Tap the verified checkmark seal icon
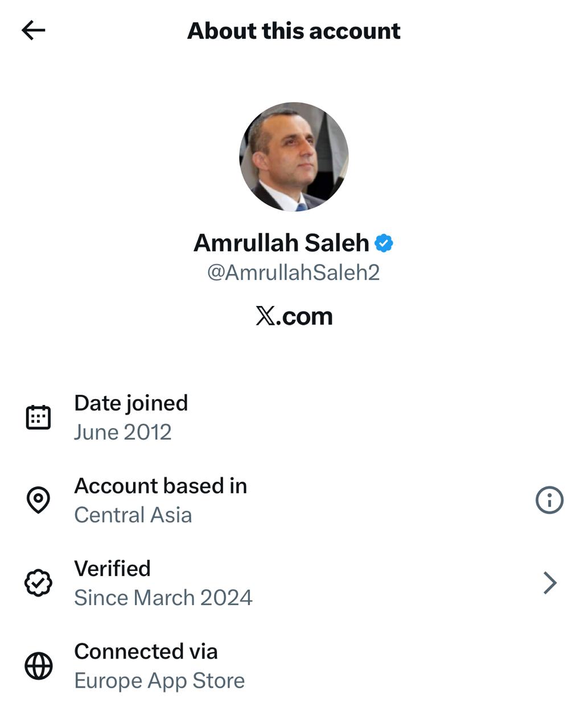The width and height of the screenshot is (588, 728). coord(38,583)
